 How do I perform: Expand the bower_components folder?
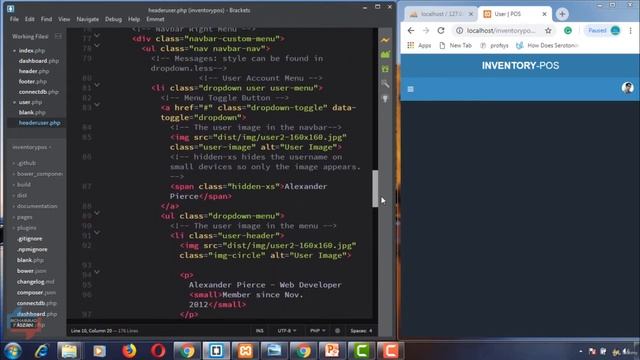38,174
